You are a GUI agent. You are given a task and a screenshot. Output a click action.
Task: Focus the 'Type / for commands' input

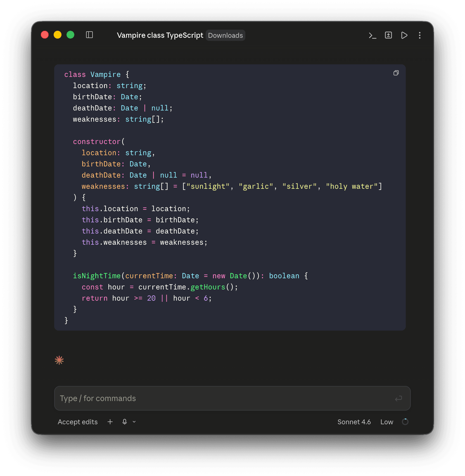coord(232,398)
